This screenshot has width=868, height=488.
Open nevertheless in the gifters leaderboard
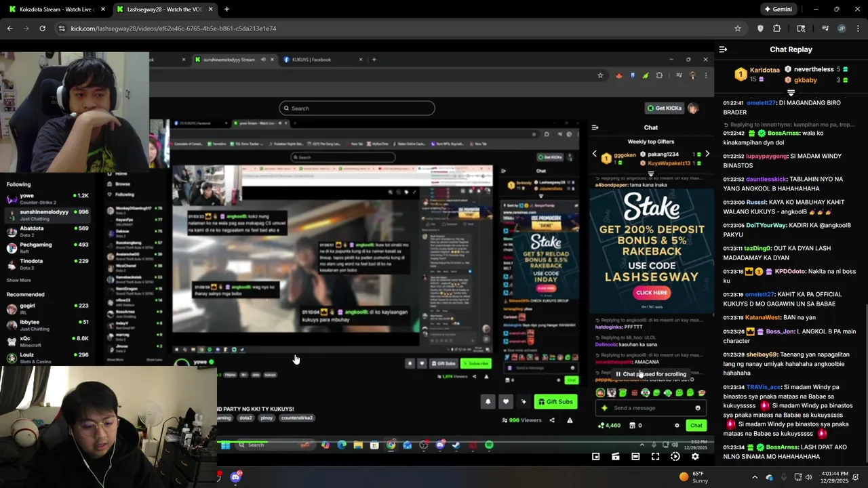pyautogui.click(x=814, y=69)
